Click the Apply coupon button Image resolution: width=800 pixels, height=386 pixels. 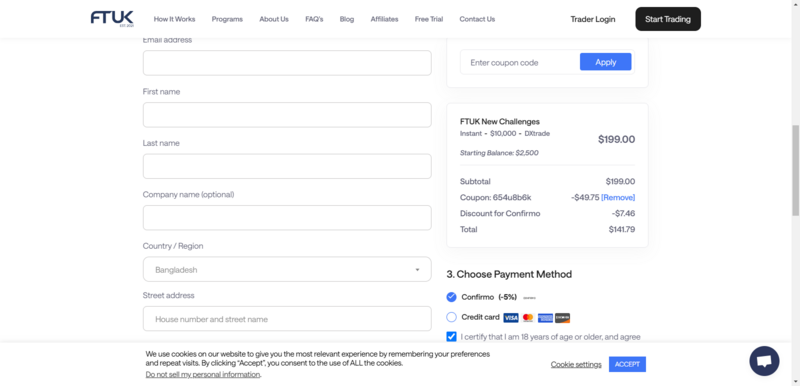[606, 62]
